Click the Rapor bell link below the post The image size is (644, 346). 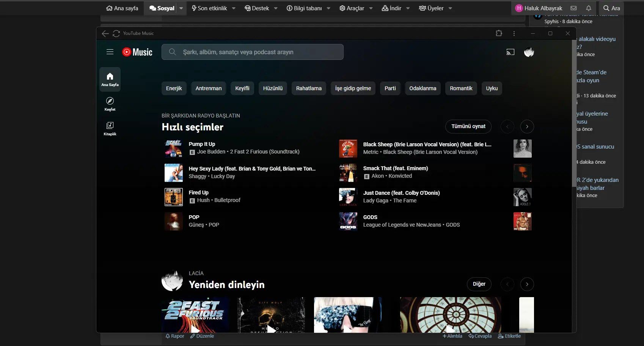click(x=175, y=336)
